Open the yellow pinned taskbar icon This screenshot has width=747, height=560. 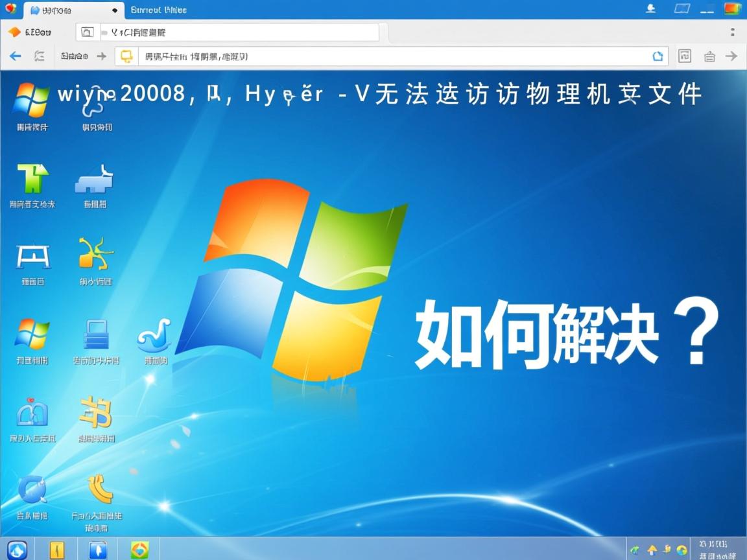[56, 550]
